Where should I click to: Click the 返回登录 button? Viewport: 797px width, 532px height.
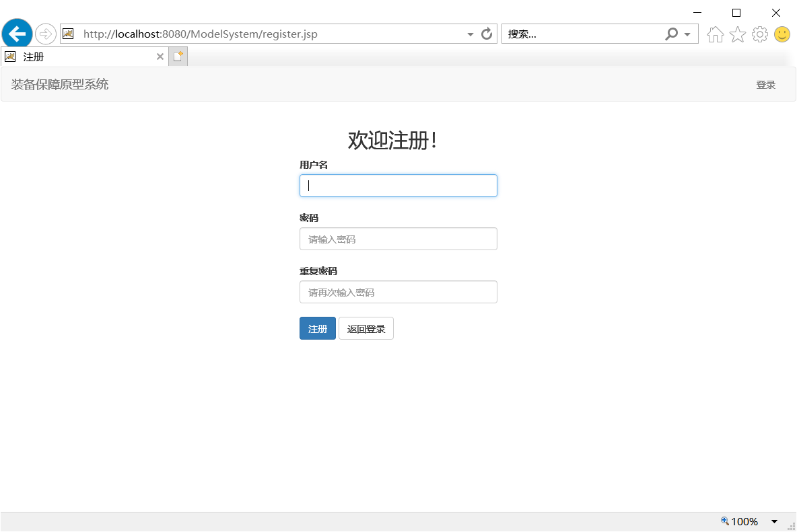coord(366,328)
